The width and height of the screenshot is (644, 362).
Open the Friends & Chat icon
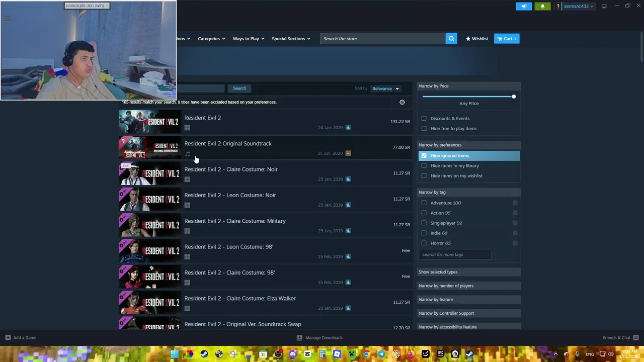point(636,338)
